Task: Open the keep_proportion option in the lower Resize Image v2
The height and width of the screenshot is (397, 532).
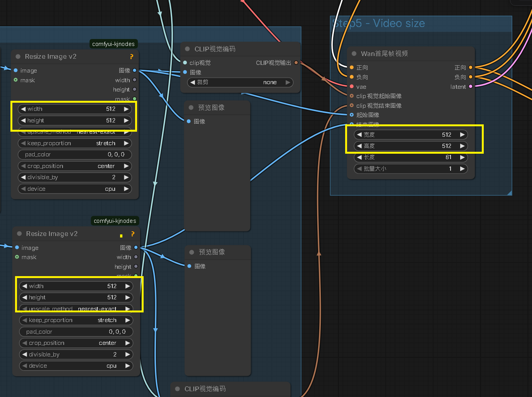Action: pos(76,320)
